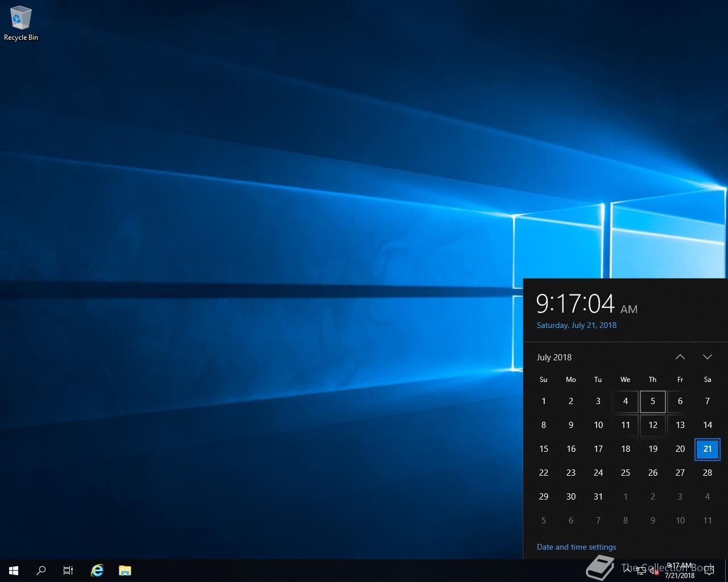728x582 pixels.
Task: Open Date and time settings link
Action: pos(576,547)
